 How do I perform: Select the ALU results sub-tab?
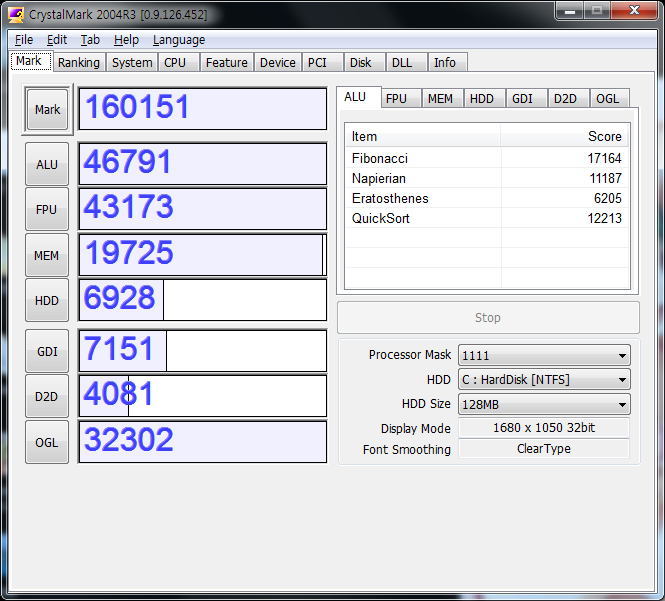click(x=358, y=97)
